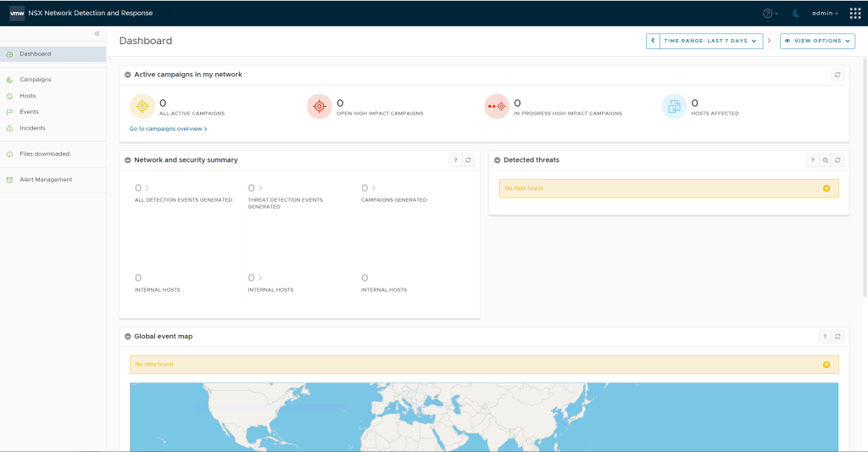Collapse the left sidebar navigation
Viewport: 868px width, 452px height.
point(97,34)
